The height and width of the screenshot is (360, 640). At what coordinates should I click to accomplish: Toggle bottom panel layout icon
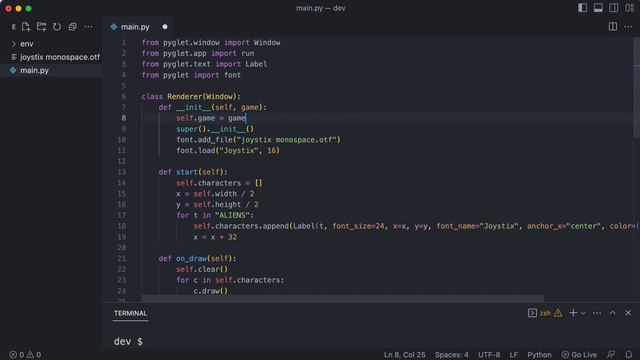point(598,8)
